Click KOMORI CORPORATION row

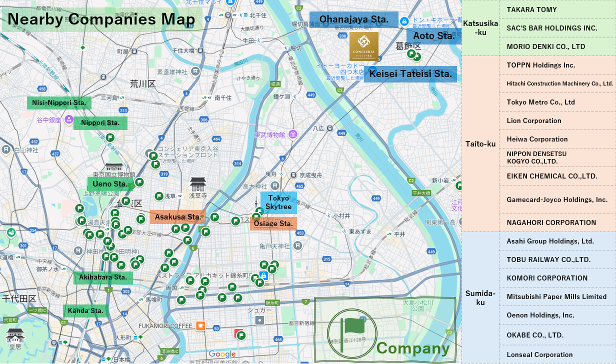(557, 278)
